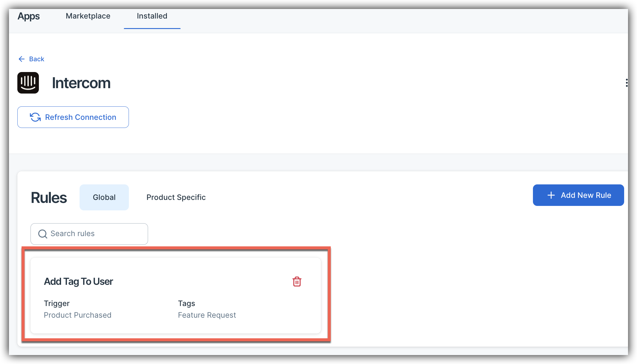Viewport: 637px width, 364px height.
Task: Open the Installed tab
Action: click(x=152, y=16)
